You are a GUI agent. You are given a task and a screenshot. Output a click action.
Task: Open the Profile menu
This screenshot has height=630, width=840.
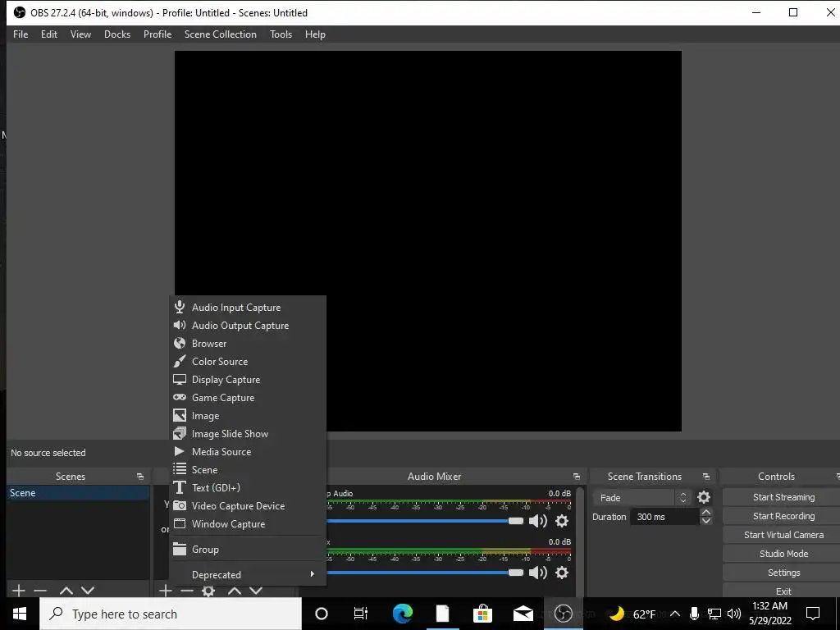157,34
